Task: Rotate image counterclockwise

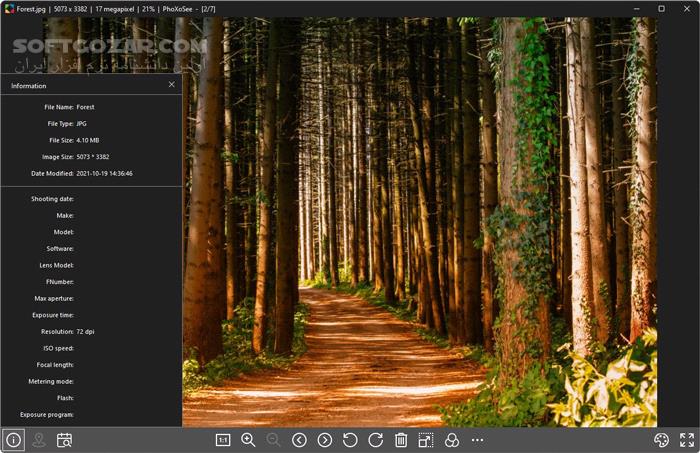Action: (350, 440)
